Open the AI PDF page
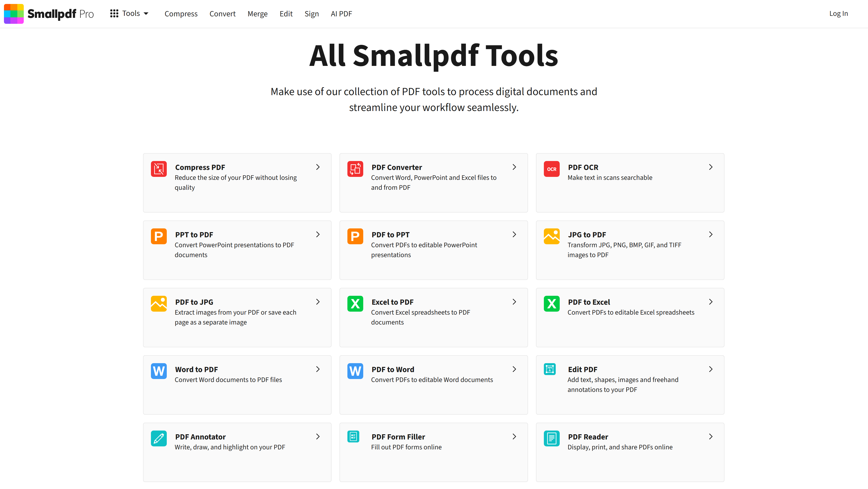Screen dimensions: 868x489 coord(341,13)
